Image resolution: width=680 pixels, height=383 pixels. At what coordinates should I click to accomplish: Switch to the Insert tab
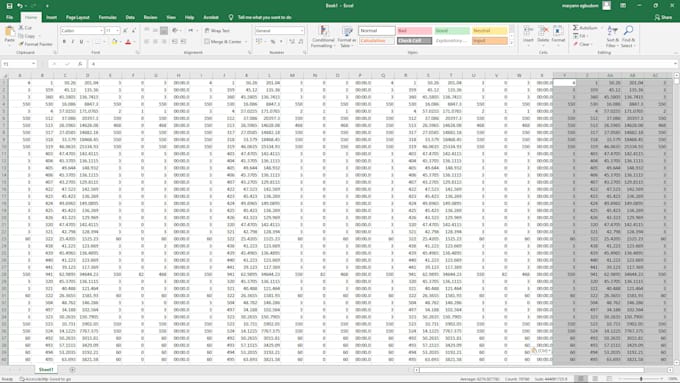[52, 17]
